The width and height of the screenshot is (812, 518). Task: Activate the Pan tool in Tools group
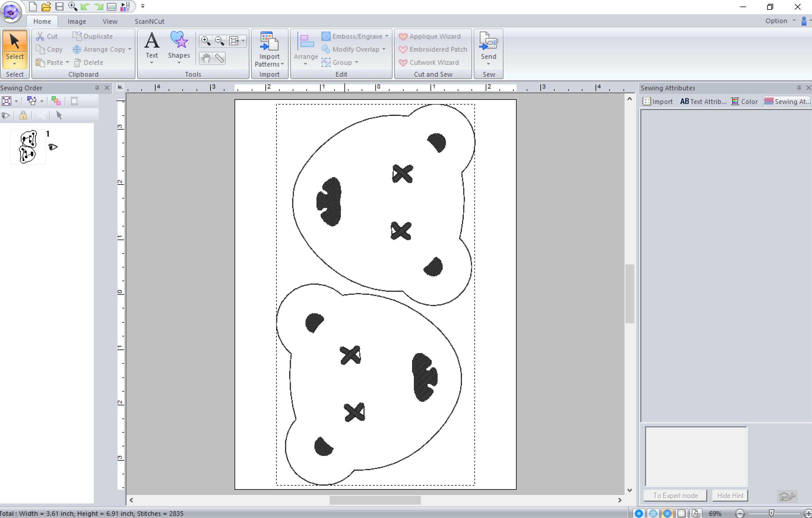pos(205,58)
